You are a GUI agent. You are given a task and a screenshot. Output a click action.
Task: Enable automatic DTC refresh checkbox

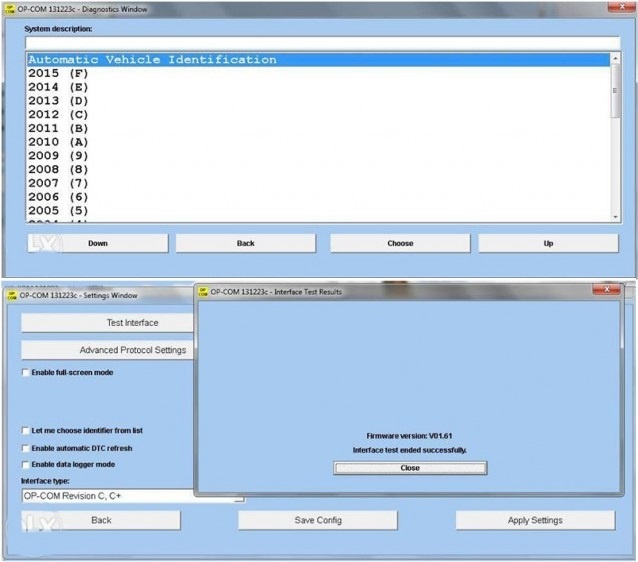pos(25,448)
